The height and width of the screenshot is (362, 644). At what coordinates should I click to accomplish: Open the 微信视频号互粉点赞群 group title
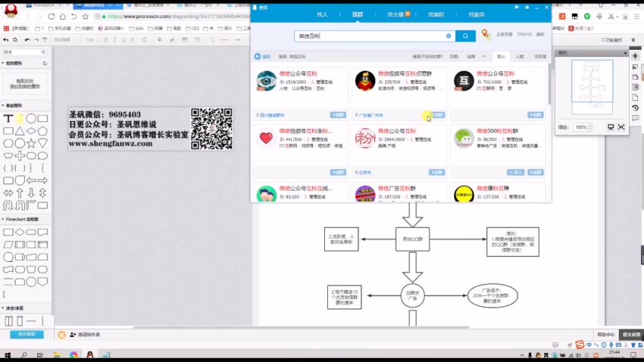pos(405,73)
